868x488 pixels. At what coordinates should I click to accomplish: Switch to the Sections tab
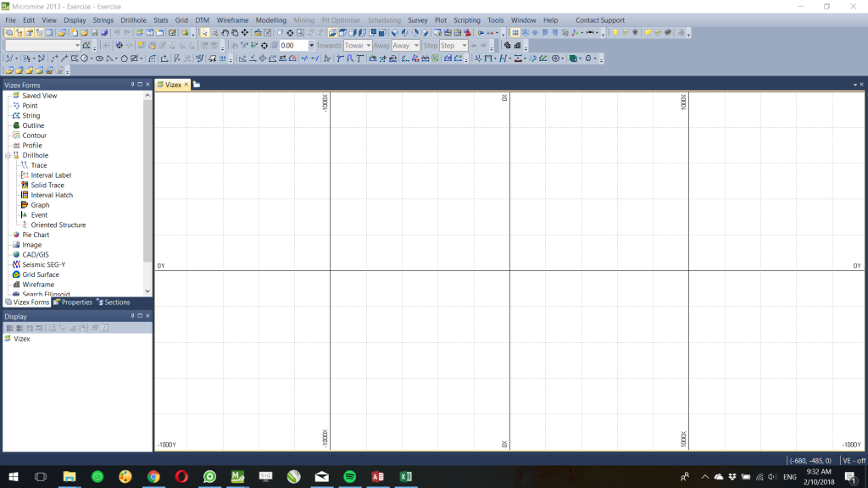point(117,302)
